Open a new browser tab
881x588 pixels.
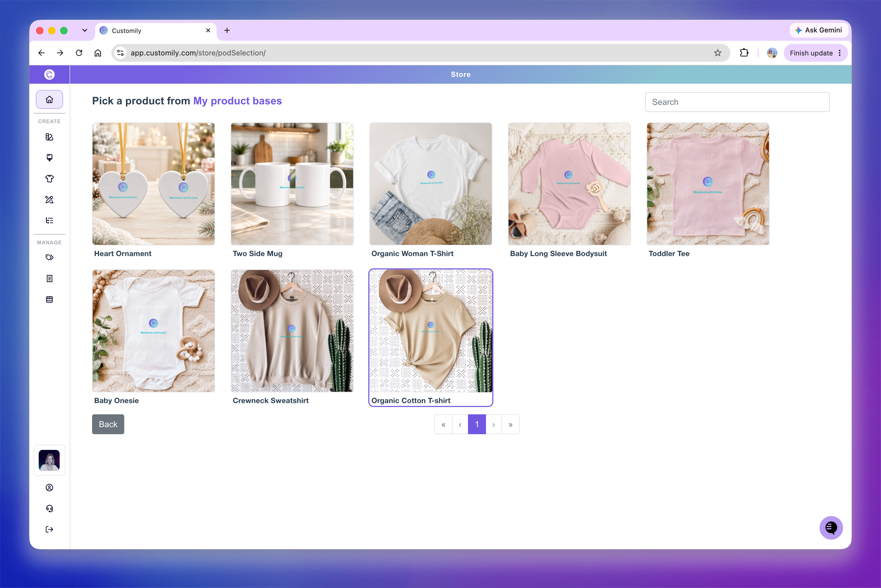pos(227,30)
